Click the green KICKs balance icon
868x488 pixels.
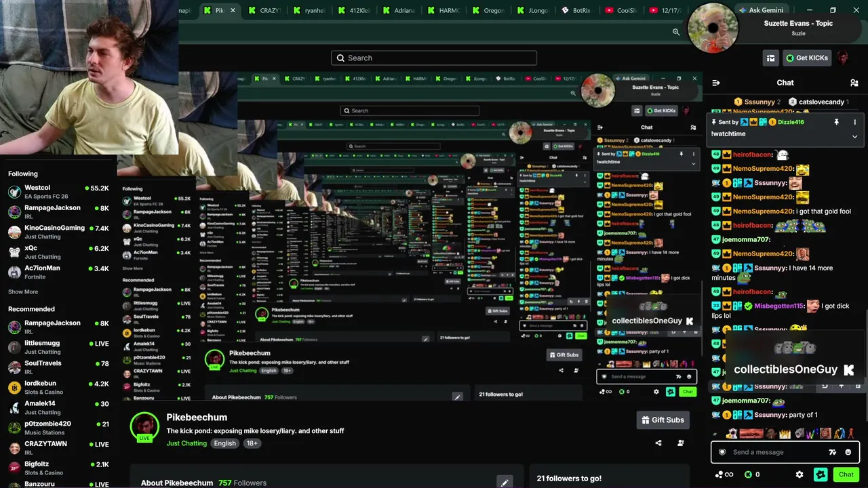click(x=748, y=474)
